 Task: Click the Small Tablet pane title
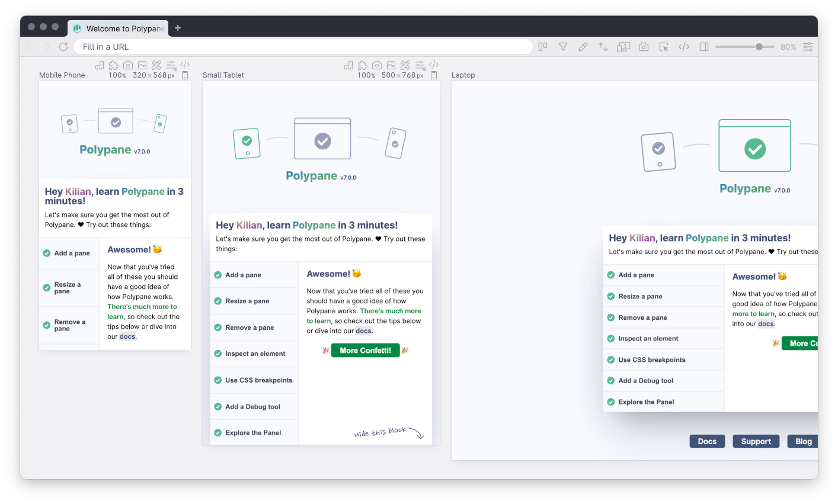[x=223, y=75]
